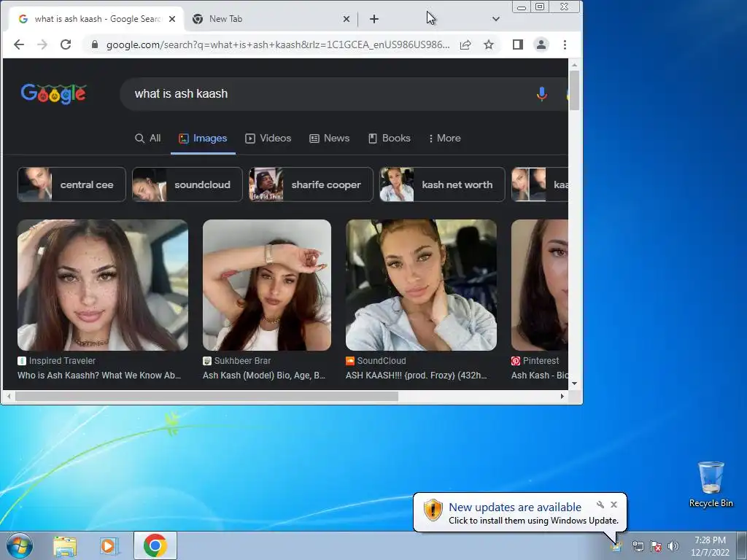The height and width of the screenshot is (560, 747).
Task: Open Chrome three-dot menu
Action: (565, 44)
